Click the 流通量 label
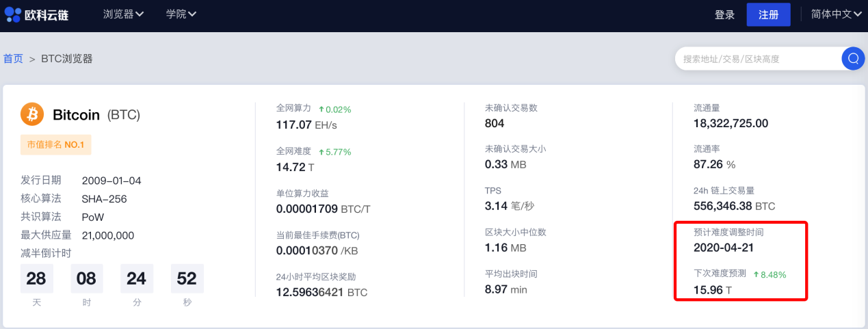The width and height of the screenshot is (868, 329). [707, 107]
